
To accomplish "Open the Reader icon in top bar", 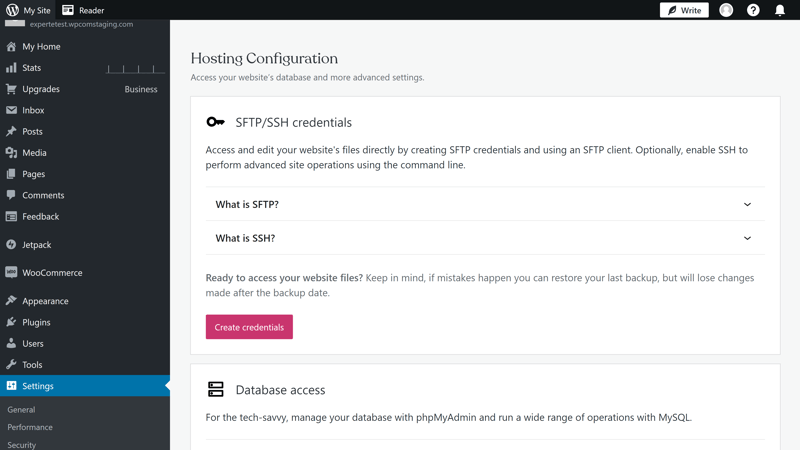I will click(68, 10).
